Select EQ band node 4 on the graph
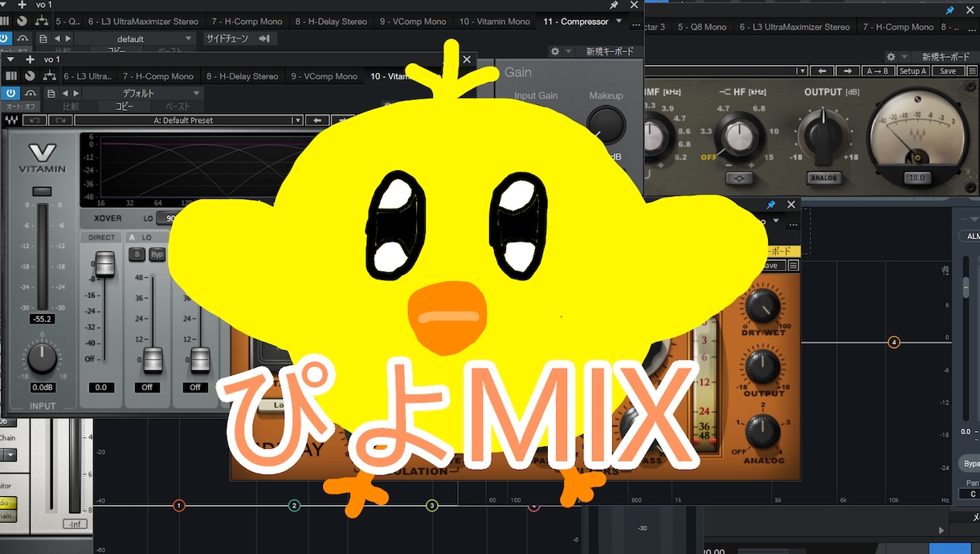 coord(893,342)
